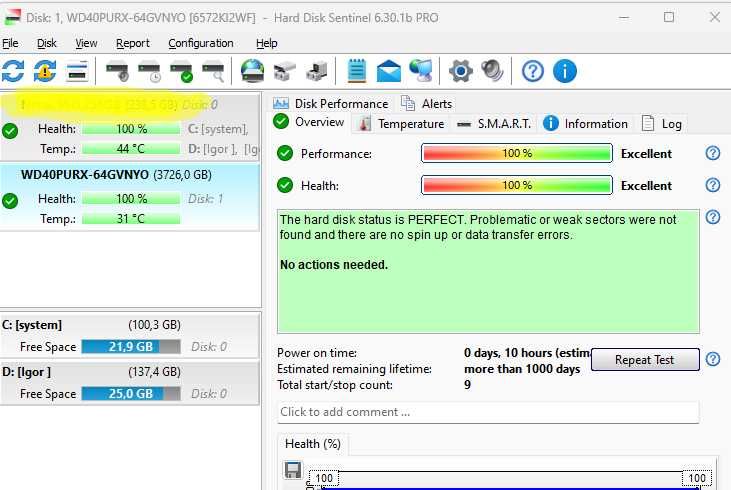Click the computer tower and drives icon
Viewport: 731px width, 490px height.
pos(317,71)
